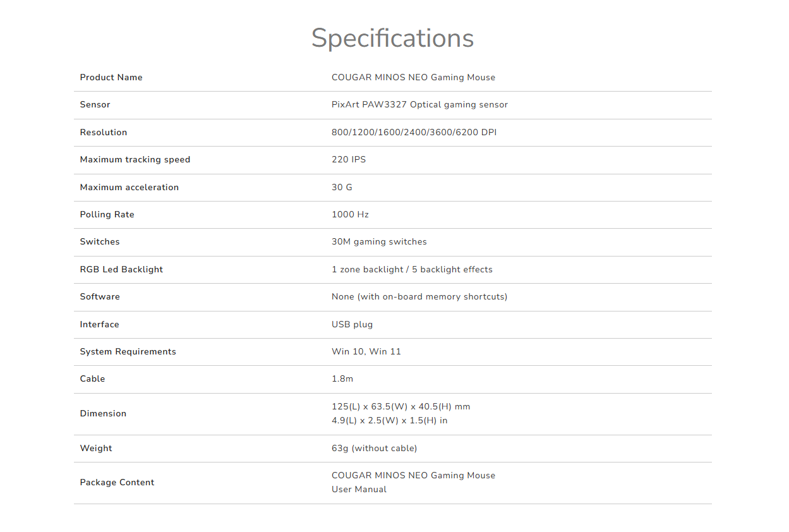Select the Sensor row label
This screenshot has width=789, height=532.
95,105
